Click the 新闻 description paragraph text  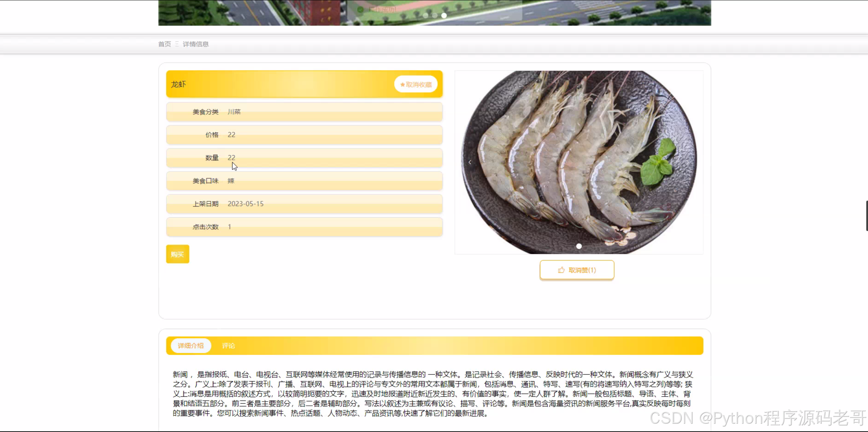tap(432, 394)
